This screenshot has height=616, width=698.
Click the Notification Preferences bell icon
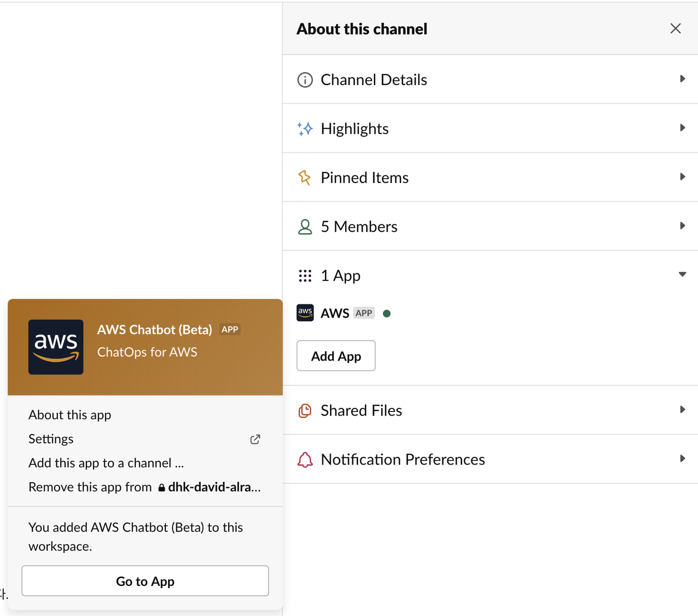point(305,460)
